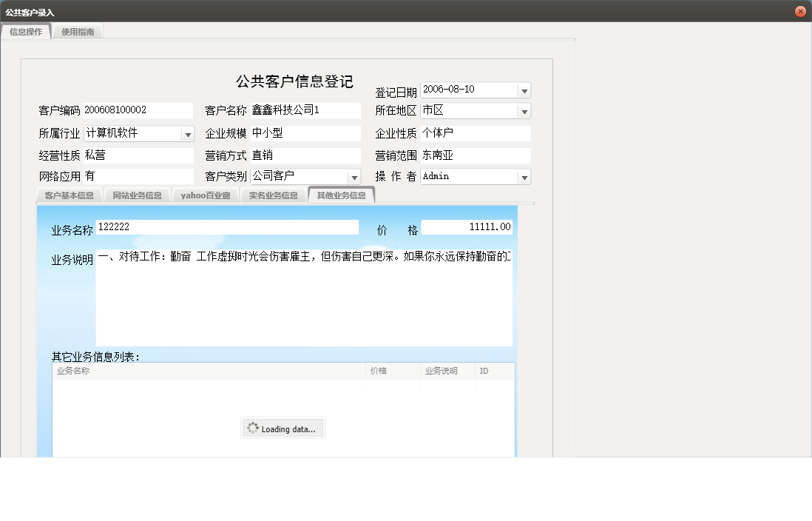Click the 业务名称 input field
The width and height of the screenshot is (812, 521).
[227, 227]
